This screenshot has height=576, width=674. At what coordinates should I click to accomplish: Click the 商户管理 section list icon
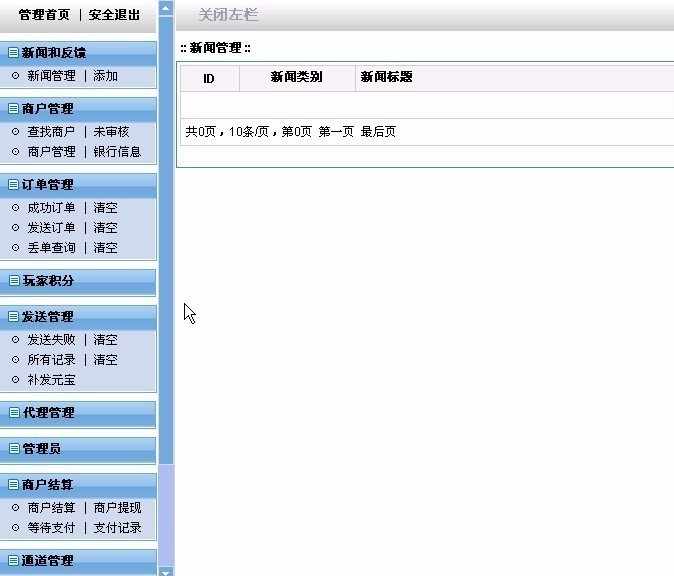tap(14, 109)
